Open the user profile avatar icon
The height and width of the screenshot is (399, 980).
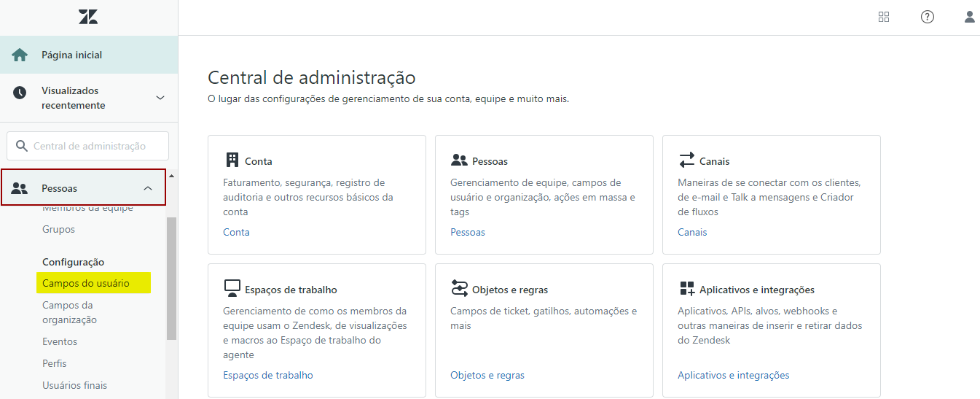click(969, 17)
